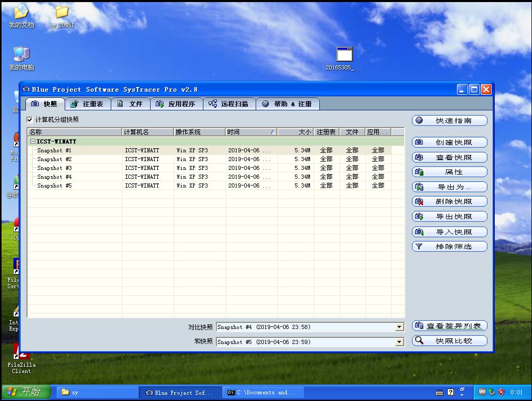The image size is (532, 401).
Task: Click the 快速指南 button
Action: (450, 121)
